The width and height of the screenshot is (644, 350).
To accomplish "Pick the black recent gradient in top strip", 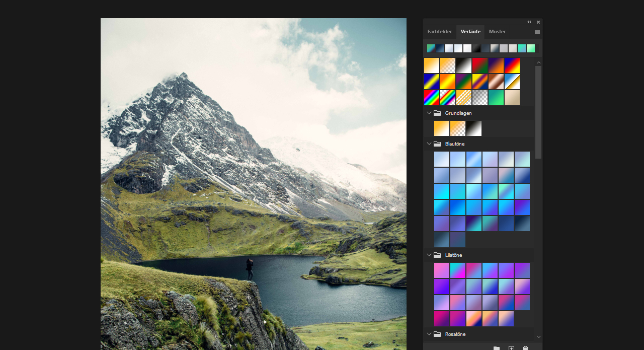I will coord(476,48).
